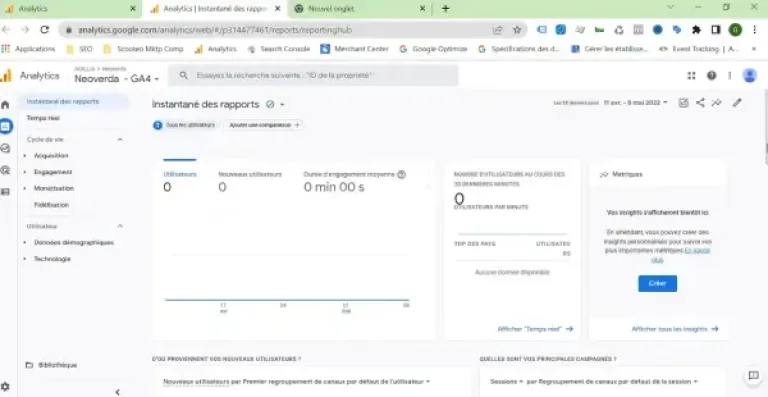Reload the page in browser
This screenshot has width=768, height=397.
click(45, 30)
